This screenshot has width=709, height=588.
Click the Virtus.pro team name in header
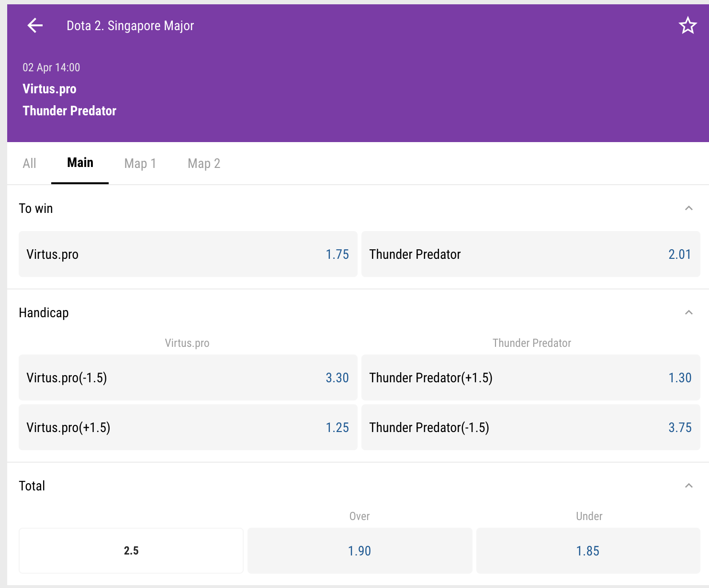coord(49,89)
